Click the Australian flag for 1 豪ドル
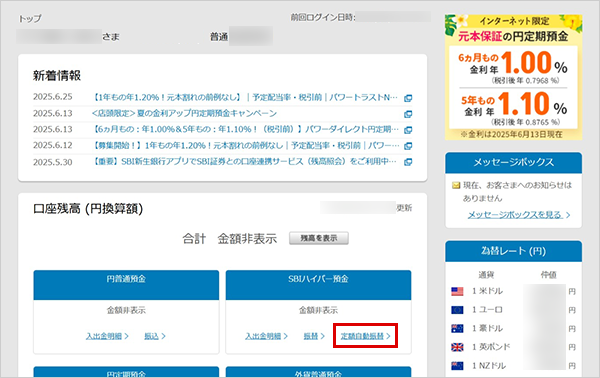This screenshot has height=378, width=600. [x=457, y=328]
